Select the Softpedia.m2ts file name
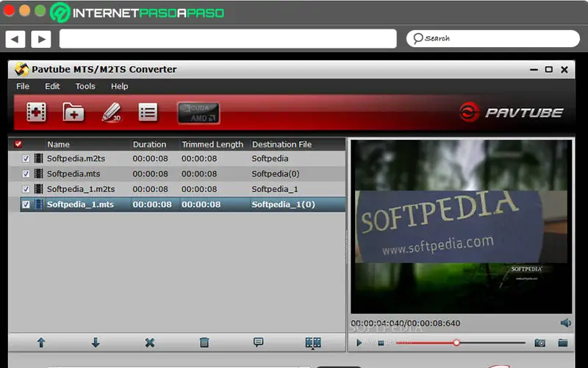The image size is (588, 368). pos(76,158)
